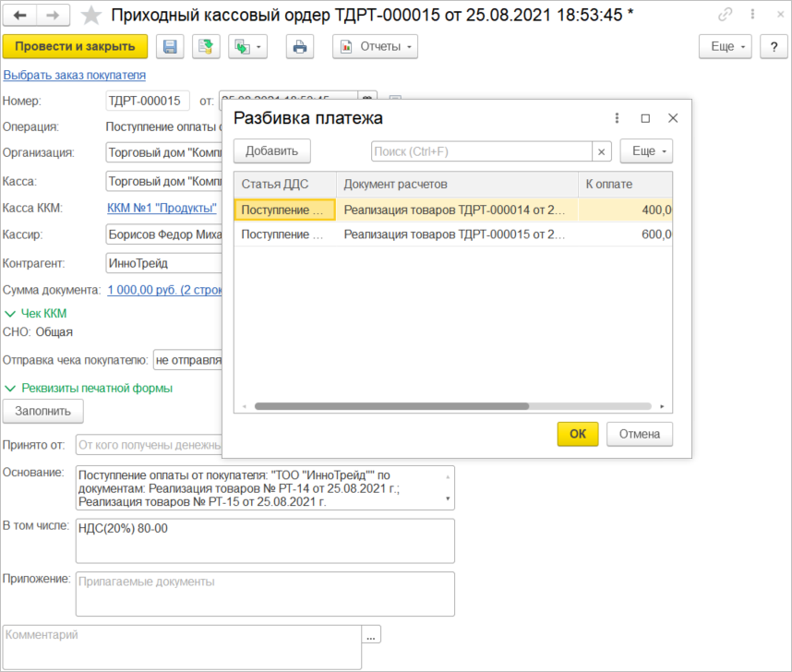Image resolution: width=792 pixels, height=672 pixels.
Task: Open help with the question mark button
Action: click(x=774, y=47)
